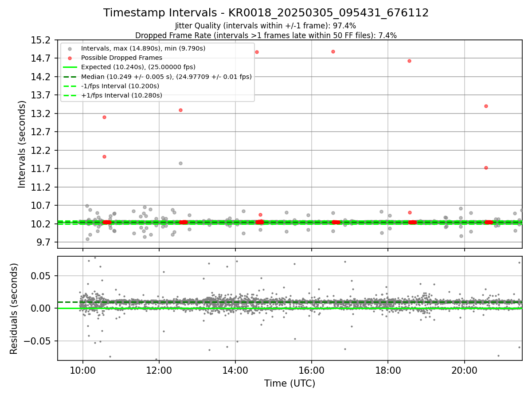Click legend entry "-1/fps Interval (10.200s)"
Screen dimensions: 532x399
point(120,86)
